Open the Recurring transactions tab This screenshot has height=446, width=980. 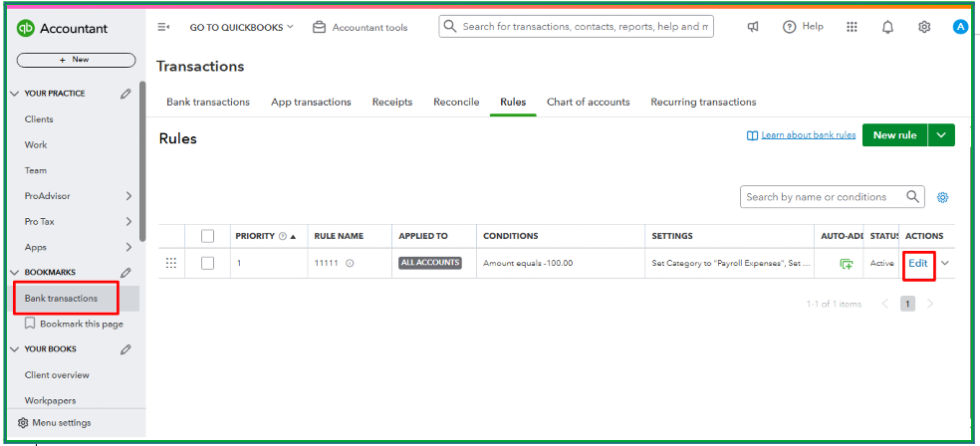(703, 102)
